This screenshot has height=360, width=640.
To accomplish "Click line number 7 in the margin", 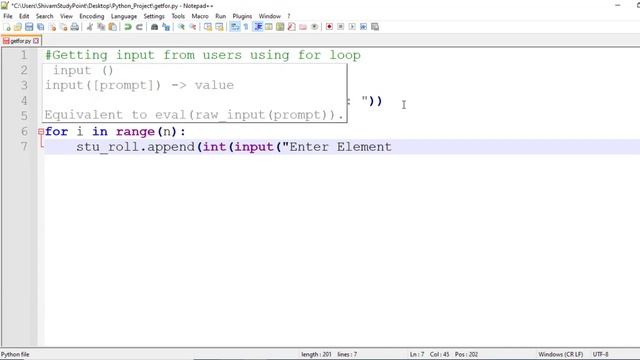I will (x=24, y=147).
